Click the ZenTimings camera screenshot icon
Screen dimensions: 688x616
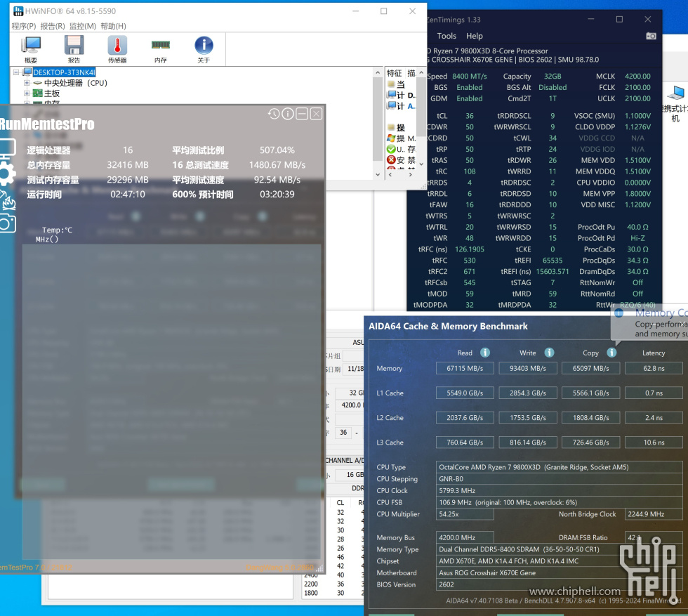pos(651,36)
